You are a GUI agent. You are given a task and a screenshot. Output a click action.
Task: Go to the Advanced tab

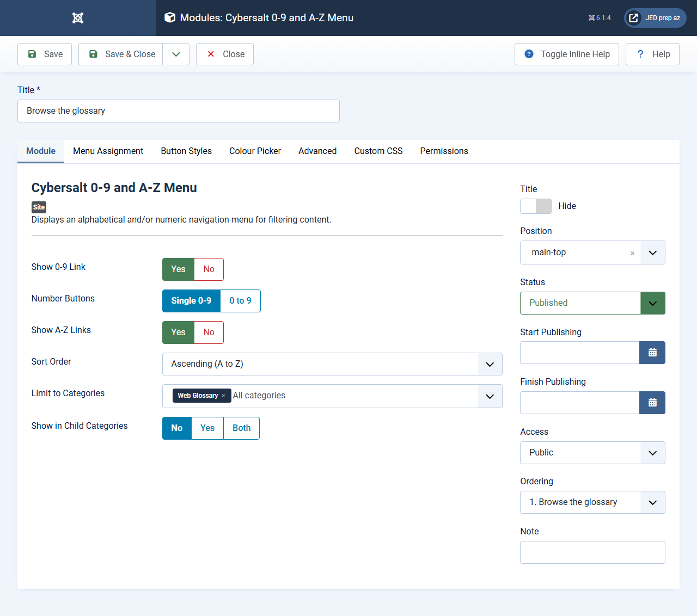[317, 151]
